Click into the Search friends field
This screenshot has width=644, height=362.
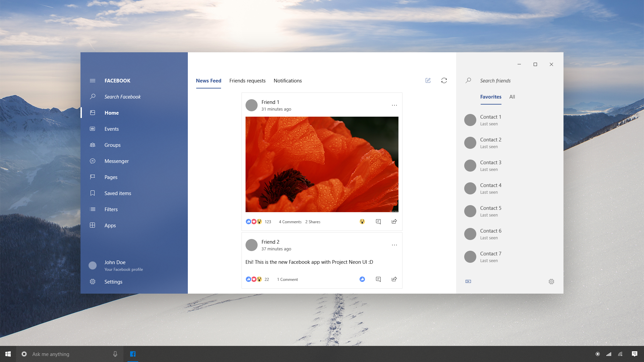[x=510, y=81]
